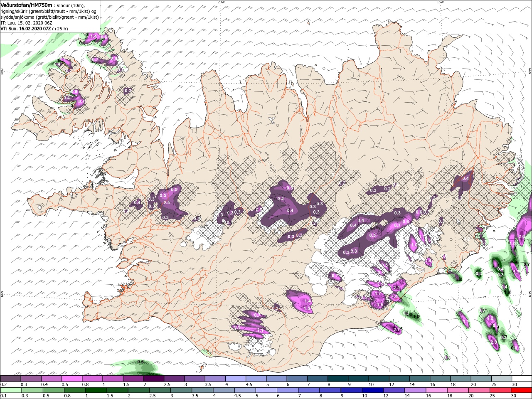
Task: Select pale green lower legend swatch between 0.1 and 0.3
Action: click(11, 390)
